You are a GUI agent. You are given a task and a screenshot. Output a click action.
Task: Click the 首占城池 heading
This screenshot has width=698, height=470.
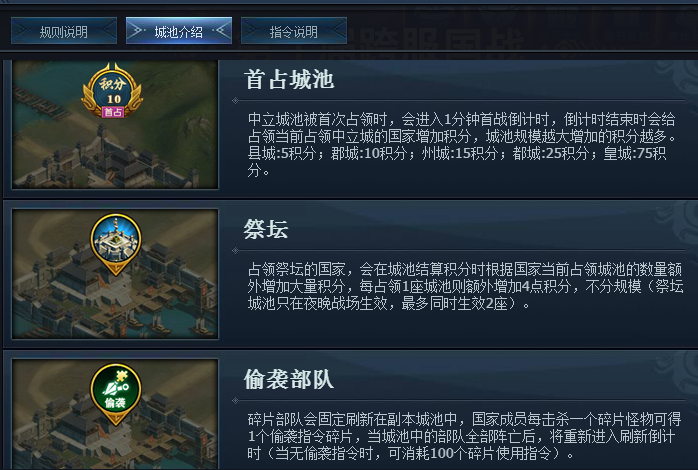pyautogui.click(x=289, y=80)
